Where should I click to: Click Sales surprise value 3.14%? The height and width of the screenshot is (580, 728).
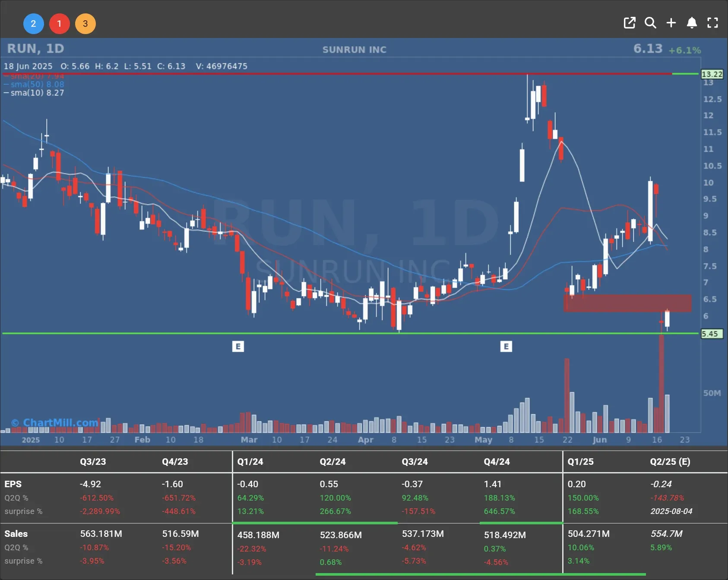[x=579, y=561]
